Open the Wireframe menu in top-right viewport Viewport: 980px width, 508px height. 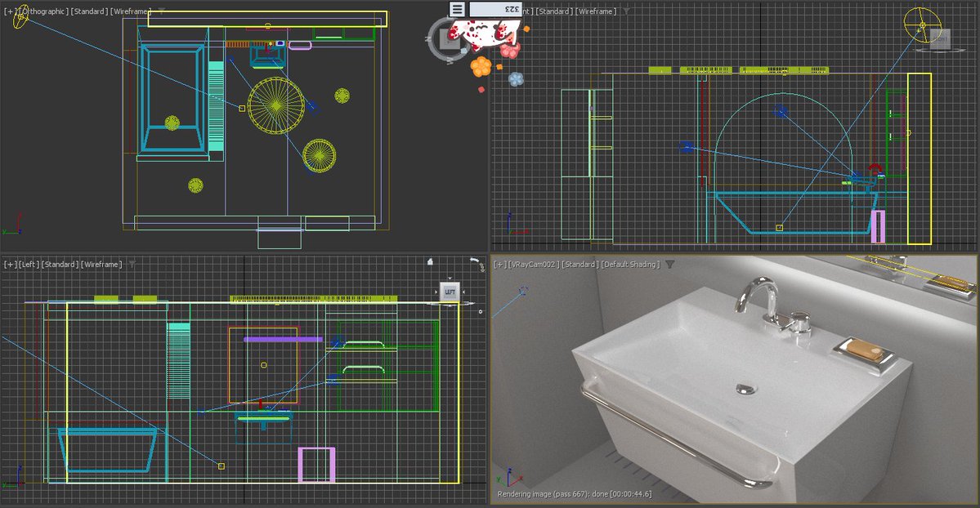(596, 11)
